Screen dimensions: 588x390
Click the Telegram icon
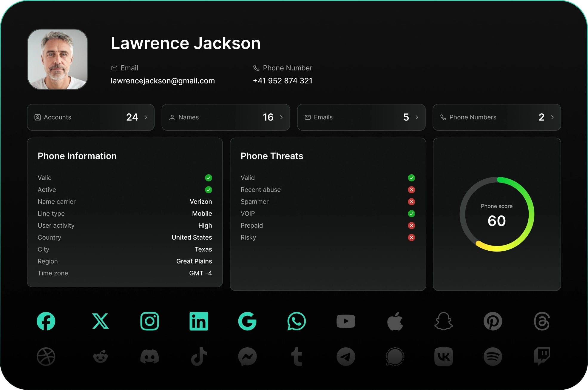coord(346,356)
